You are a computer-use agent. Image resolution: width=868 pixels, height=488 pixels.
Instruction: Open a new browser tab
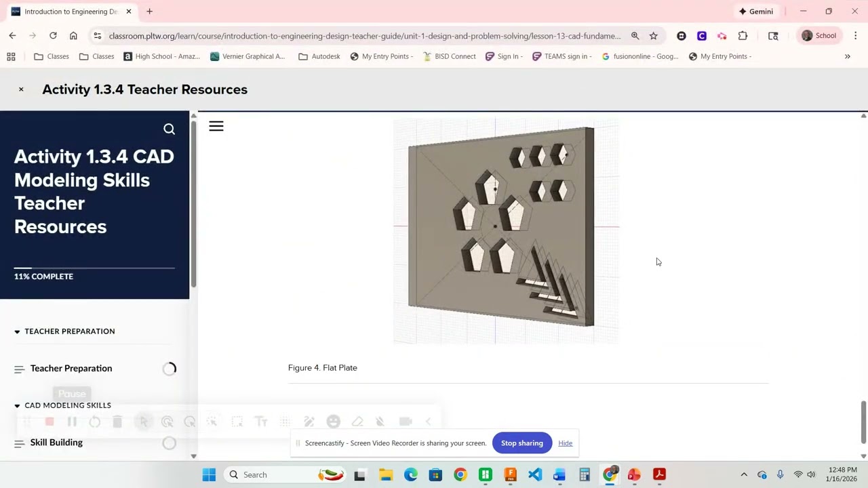click(x=149, y=12)
